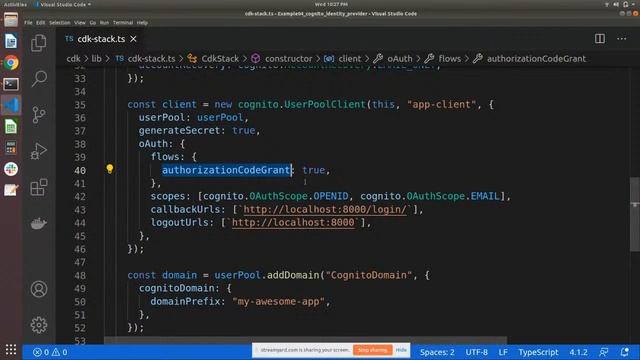
Task: Hide the screen sharing notification bar
Action: tap(401, 350)
